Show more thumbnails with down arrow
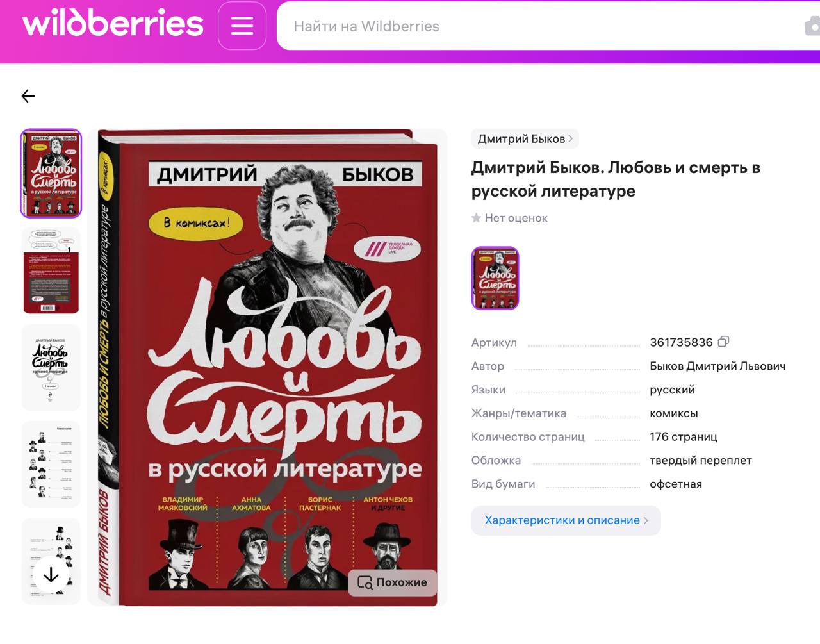The width and height of the screenshot is (820, 644). 51,575
